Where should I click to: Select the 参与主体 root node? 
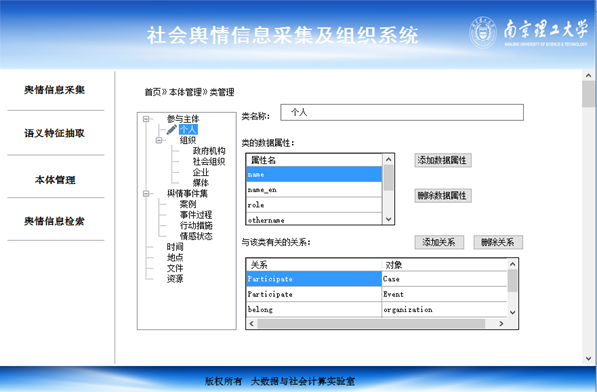click(183, 119)
